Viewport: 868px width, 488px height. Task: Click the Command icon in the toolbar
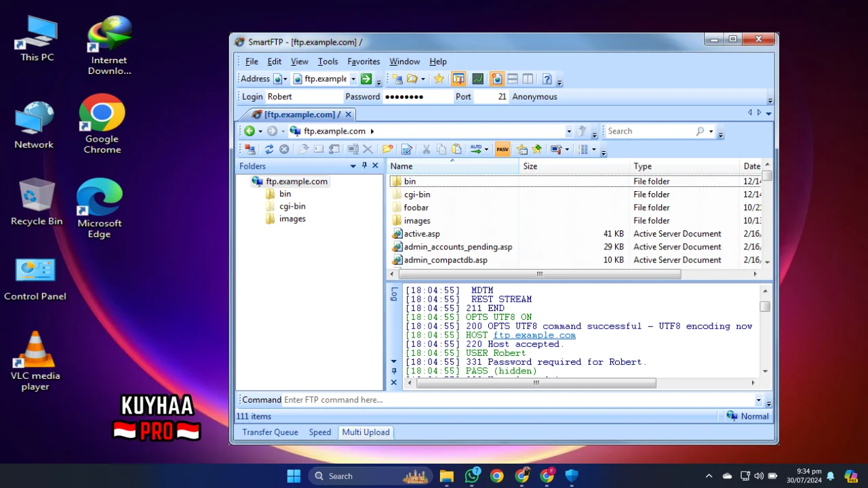pos(319,149)
